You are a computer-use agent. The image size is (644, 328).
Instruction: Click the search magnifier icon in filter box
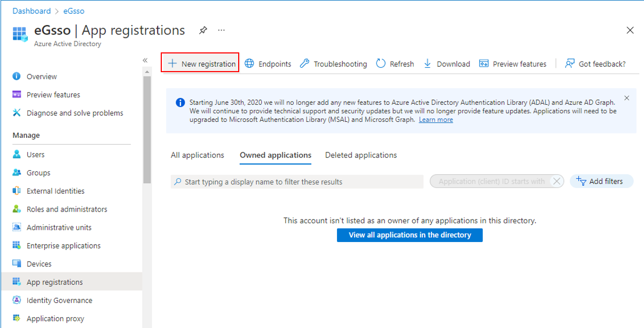(178, 182)
